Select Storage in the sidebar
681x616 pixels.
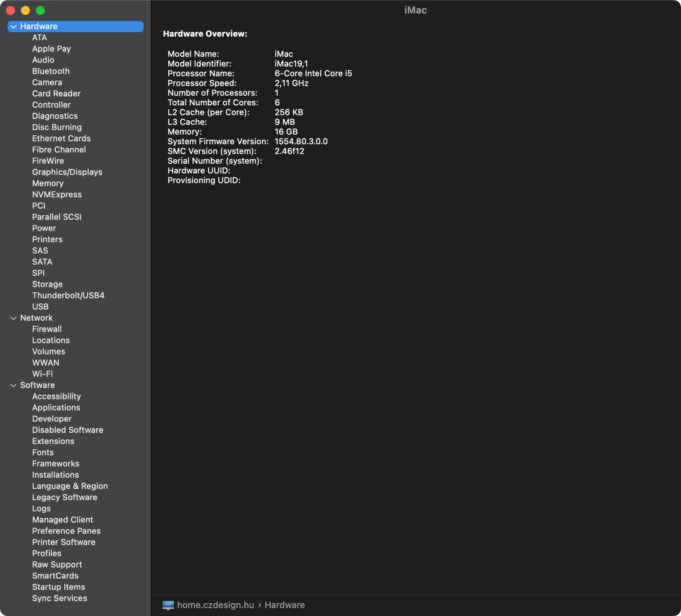pyautogui.click(x=47, y=284)
